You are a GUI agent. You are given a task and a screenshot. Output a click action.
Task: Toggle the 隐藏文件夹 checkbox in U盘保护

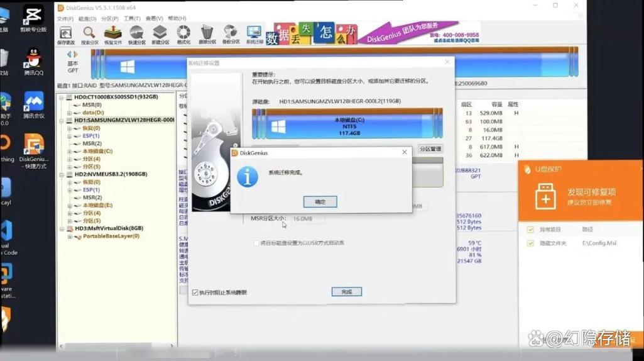(530, 243)
